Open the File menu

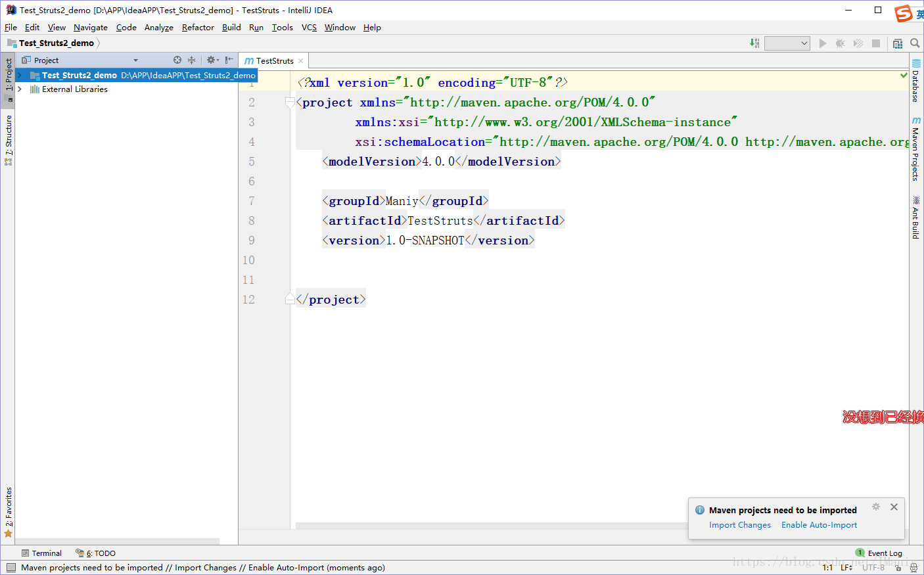coord(11,28)
